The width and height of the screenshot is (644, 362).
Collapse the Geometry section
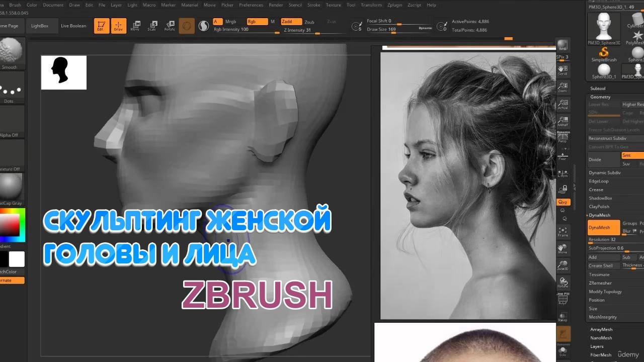point(600,97)
